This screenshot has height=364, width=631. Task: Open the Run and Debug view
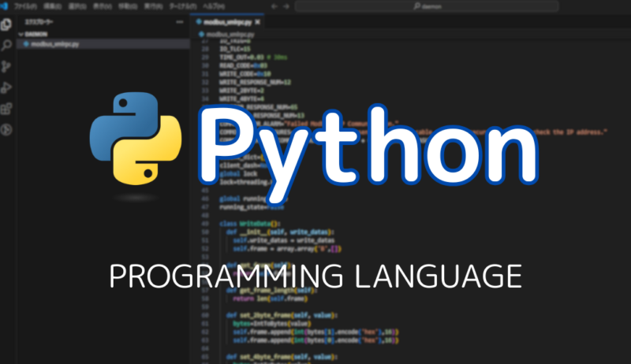click(7, 87)
